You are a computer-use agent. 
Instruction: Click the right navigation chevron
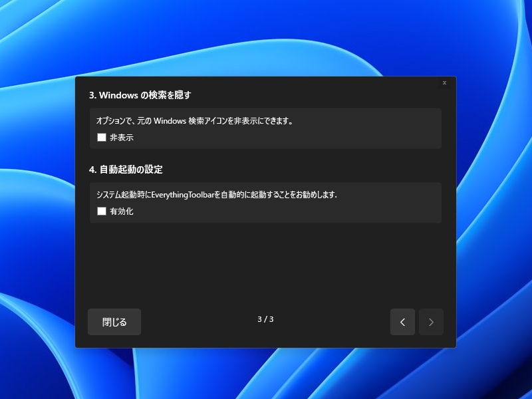click(432, 322)
